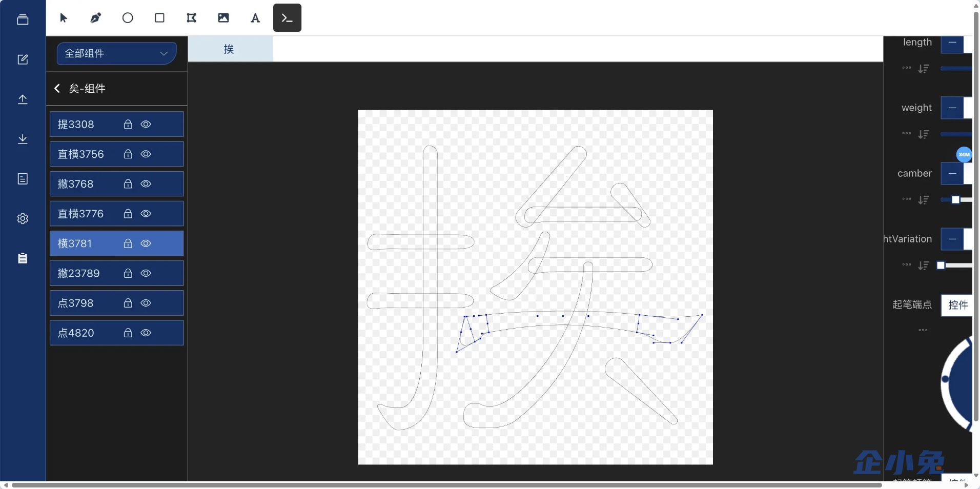980x489 pixels.
Task: Select the arrow selection tool
Action: [x=63, y=17]
